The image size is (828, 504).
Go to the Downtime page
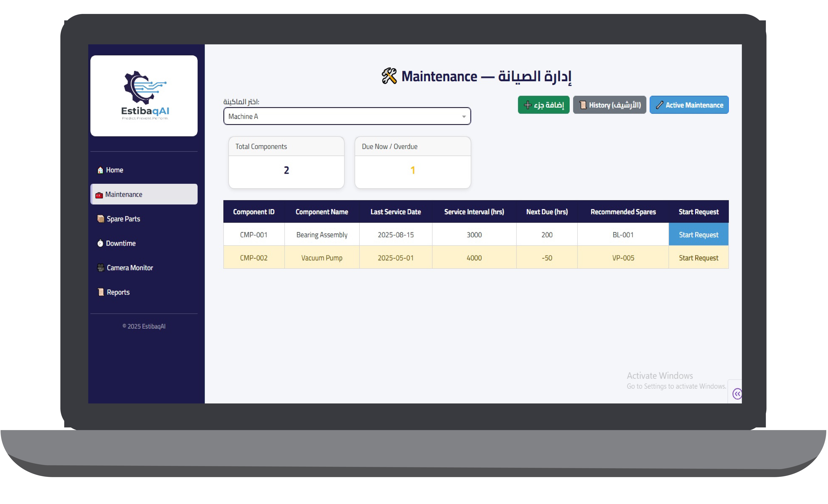[121, 243]
